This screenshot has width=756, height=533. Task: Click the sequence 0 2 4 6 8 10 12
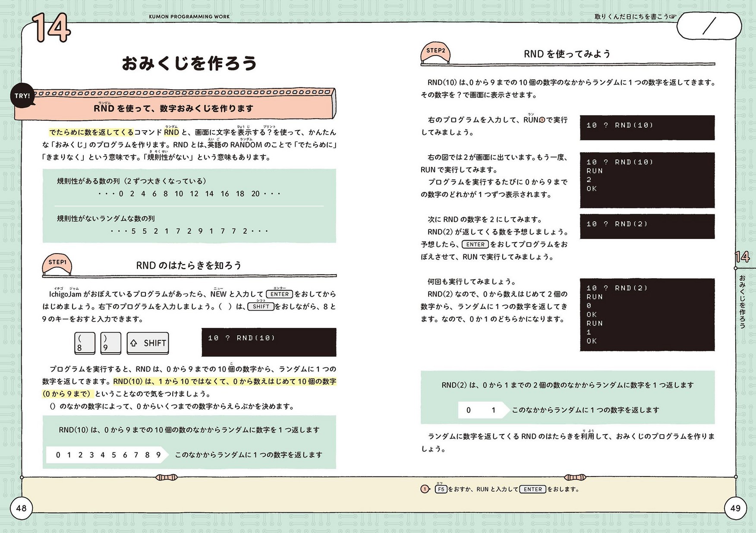point(189,194)
